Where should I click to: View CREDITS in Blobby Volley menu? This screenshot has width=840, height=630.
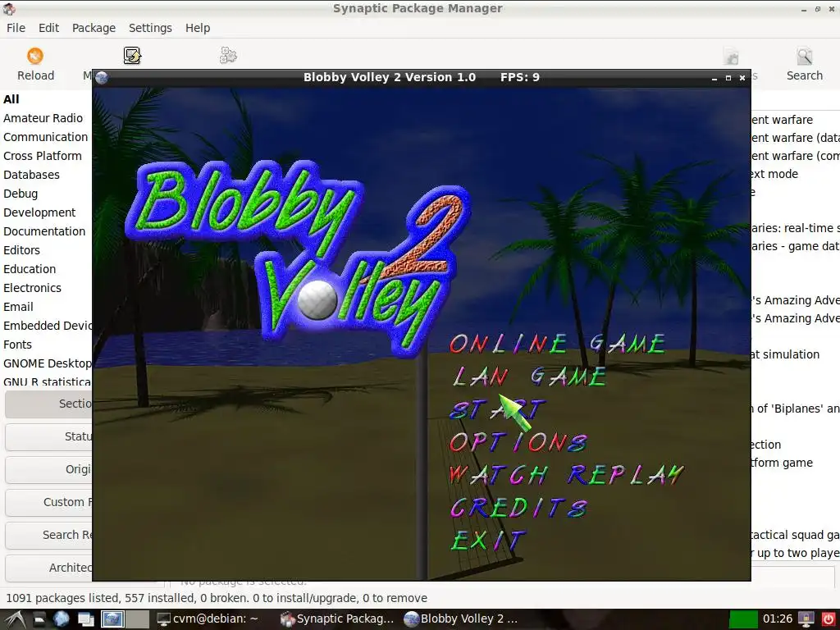pos(518,508)
